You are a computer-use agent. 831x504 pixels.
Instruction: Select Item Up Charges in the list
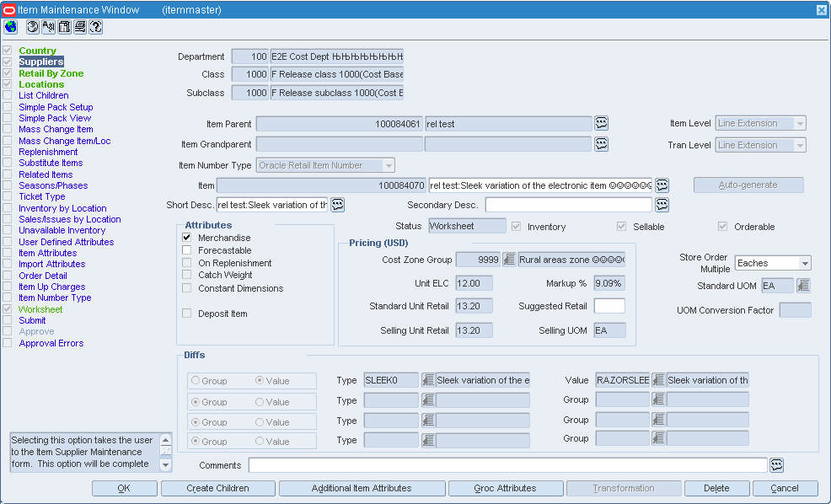pyautogui.click(x=52, y=287)
